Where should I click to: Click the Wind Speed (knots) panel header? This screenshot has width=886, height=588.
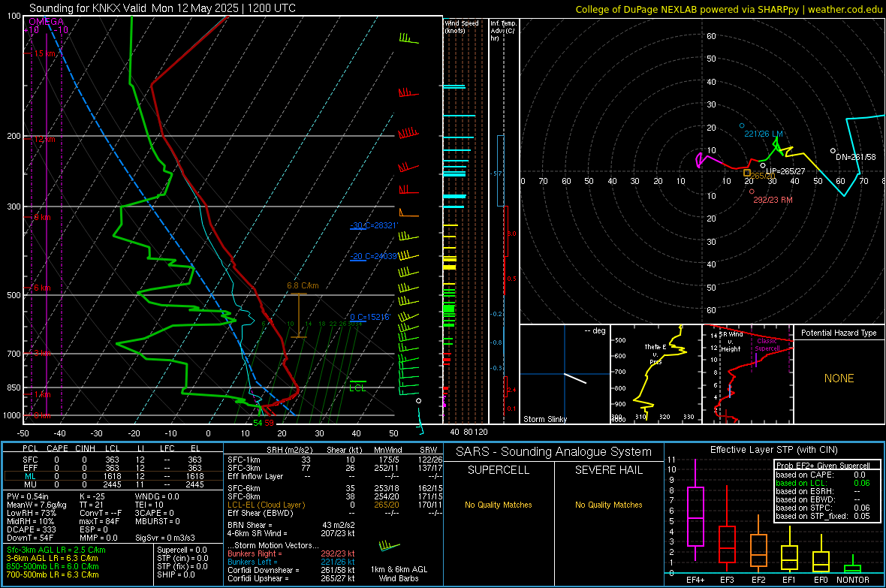[x=462, y=26]
